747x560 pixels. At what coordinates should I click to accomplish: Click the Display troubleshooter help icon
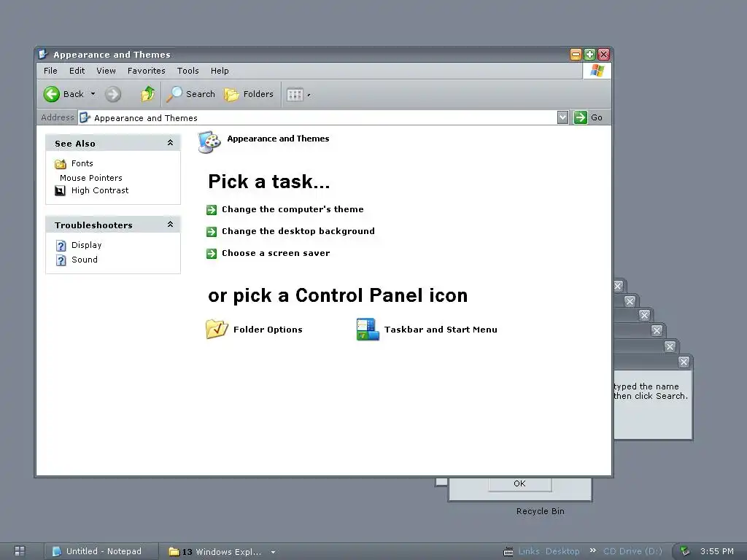tap(61, 245)
